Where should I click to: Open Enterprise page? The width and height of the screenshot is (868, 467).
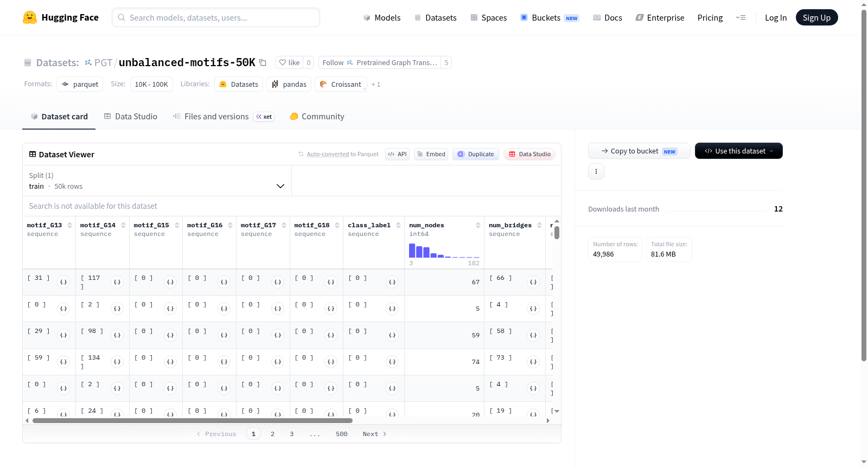660,17
